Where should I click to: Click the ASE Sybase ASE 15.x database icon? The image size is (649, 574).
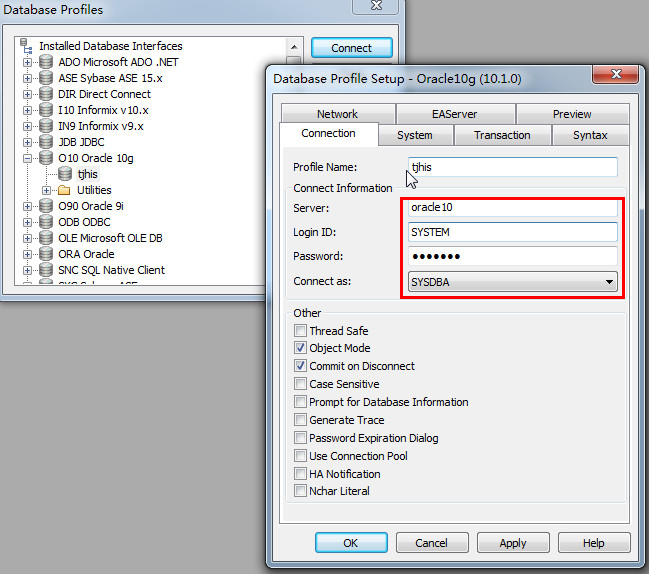(x=46, y=78)
